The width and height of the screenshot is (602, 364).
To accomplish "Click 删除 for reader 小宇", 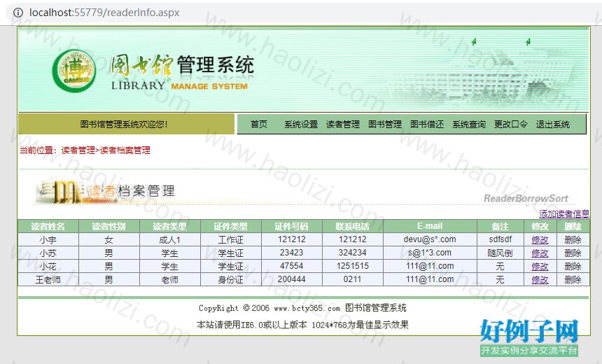I will pos(573,240).
